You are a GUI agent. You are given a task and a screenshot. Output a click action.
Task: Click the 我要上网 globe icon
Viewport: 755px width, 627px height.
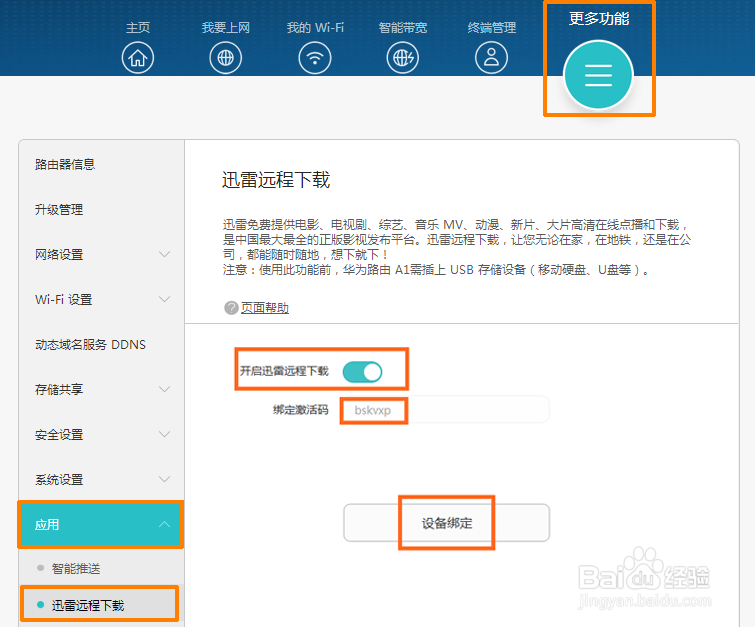pos(225,58)
